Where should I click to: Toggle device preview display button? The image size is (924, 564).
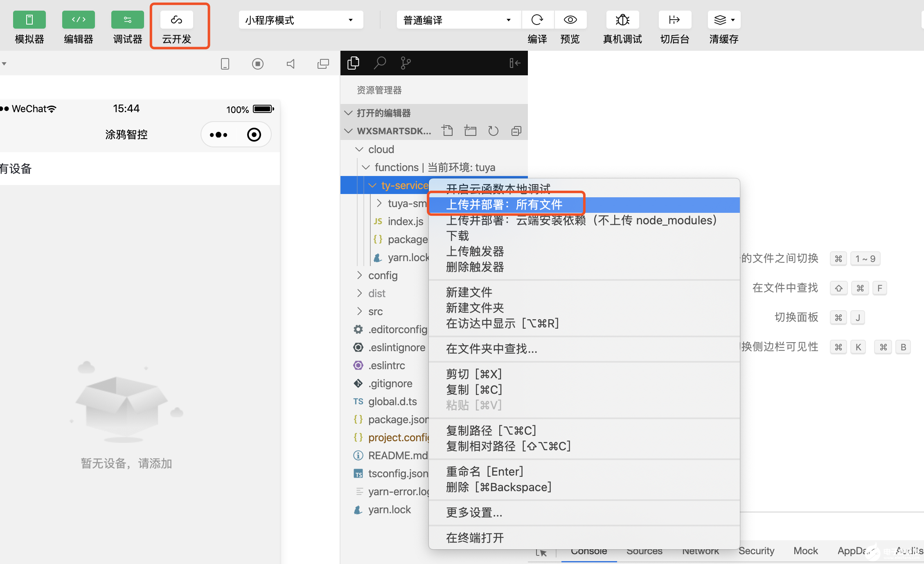pyautogui.click(x=226, y=63)
